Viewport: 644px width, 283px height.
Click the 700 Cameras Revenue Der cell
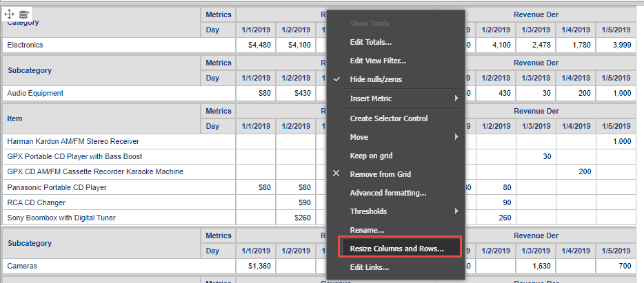click(x=616, y=266)
